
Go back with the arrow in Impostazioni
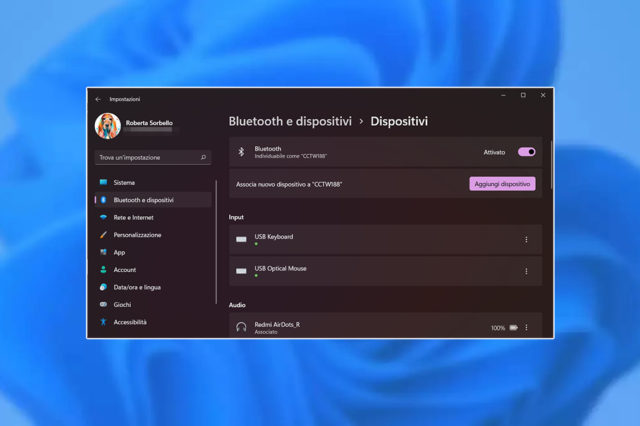coord(98,99)
